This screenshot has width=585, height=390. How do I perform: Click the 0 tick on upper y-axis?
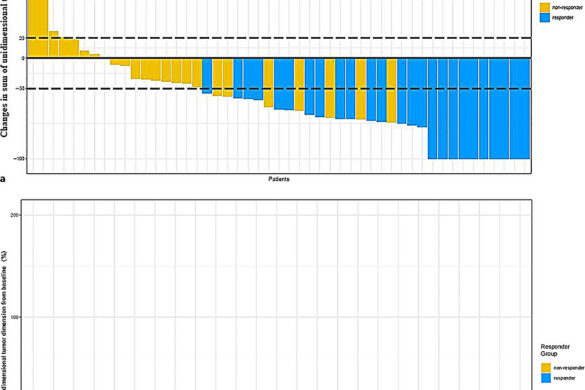[23, 58]
